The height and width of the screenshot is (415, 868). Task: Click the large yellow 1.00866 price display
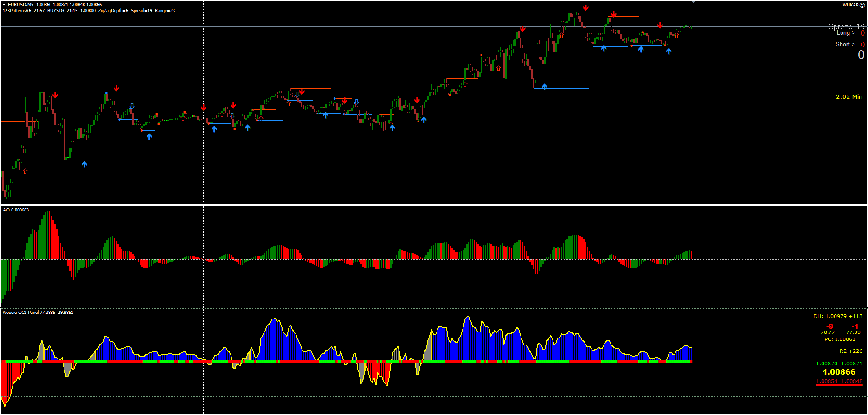pyautogui.click(x=839, y=372)
